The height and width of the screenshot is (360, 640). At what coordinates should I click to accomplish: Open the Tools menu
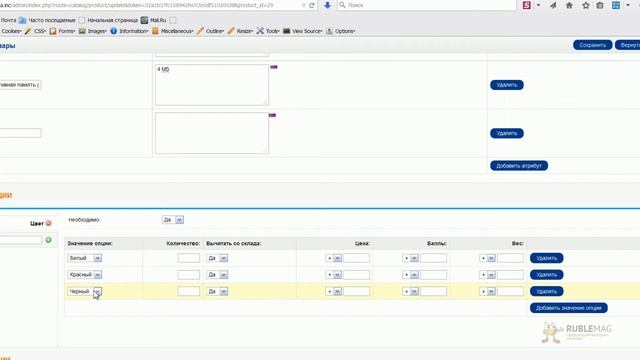point(272,31)
